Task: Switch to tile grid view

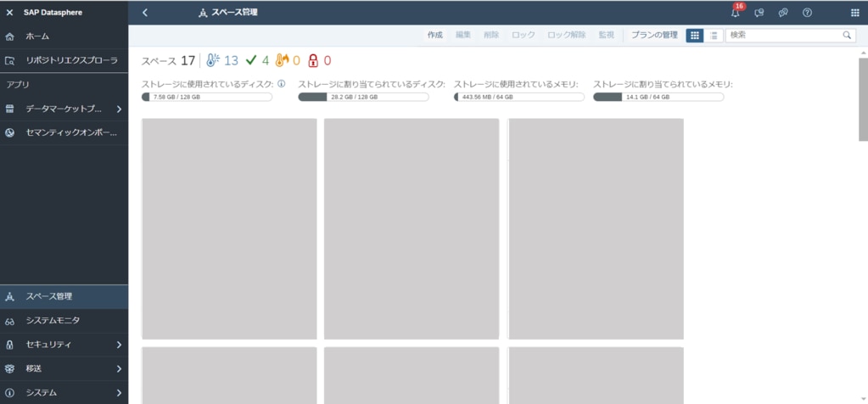Action: pyautogui.click(x=694, y=36)
